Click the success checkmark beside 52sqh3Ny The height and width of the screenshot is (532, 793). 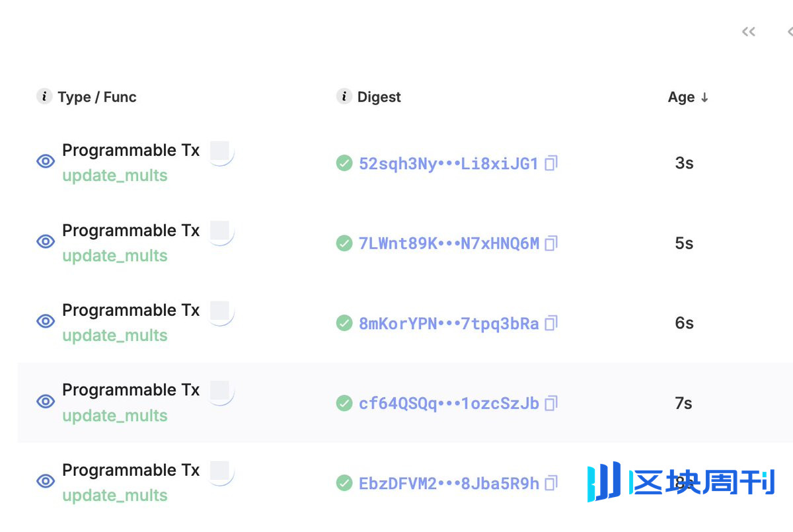[x=344, y=163]
